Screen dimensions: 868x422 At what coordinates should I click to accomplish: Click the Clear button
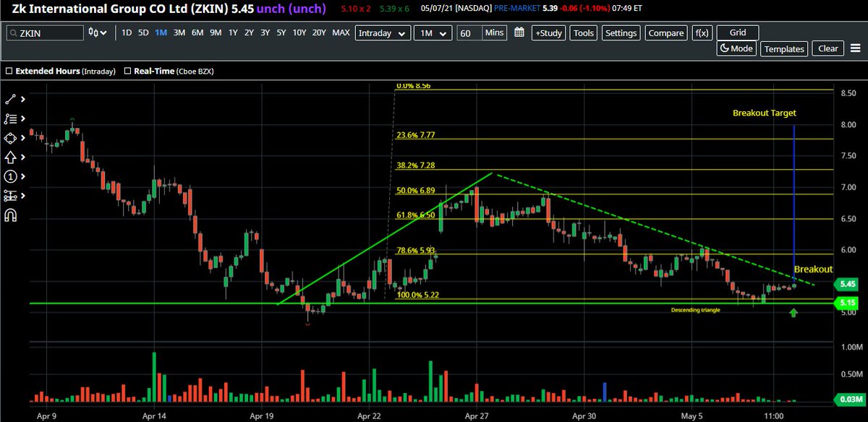[828, 48]
